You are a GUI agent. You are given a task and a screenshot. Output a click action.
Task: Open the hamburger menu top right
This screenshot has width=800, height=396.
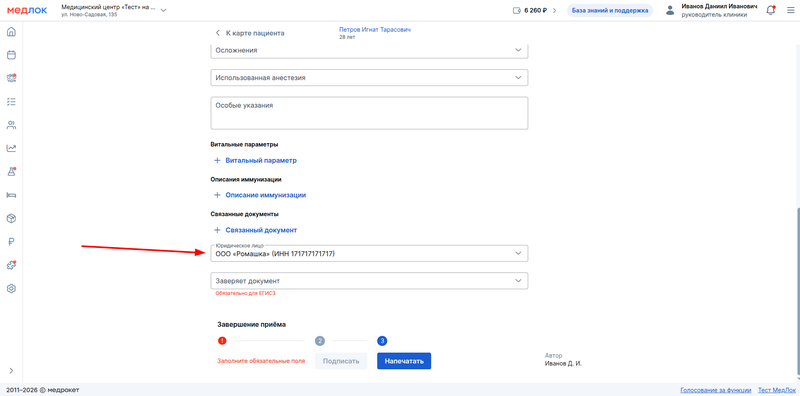tap(790, 10)
